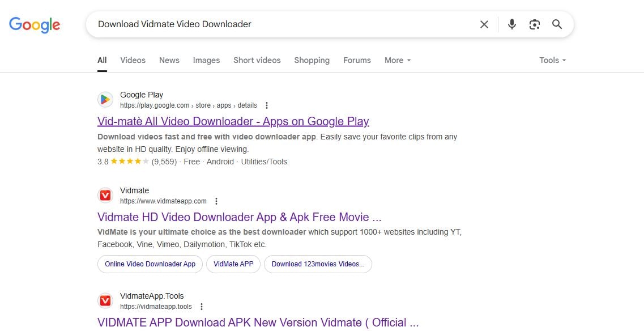Click Download 123movies Videos chip

pos(318,264)
